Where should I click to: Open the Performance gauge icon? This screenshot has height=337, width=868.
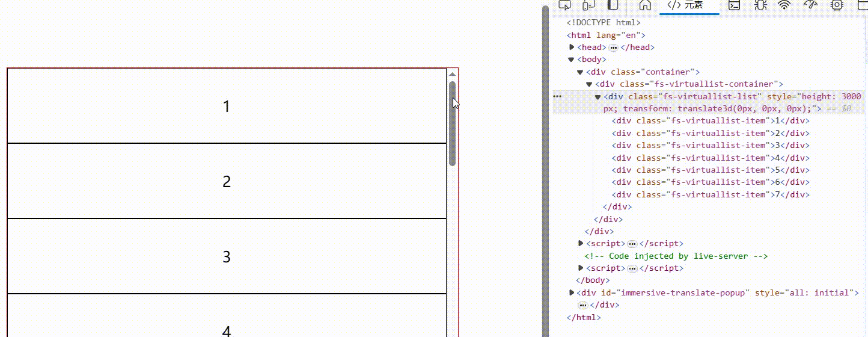click(811, 5)
